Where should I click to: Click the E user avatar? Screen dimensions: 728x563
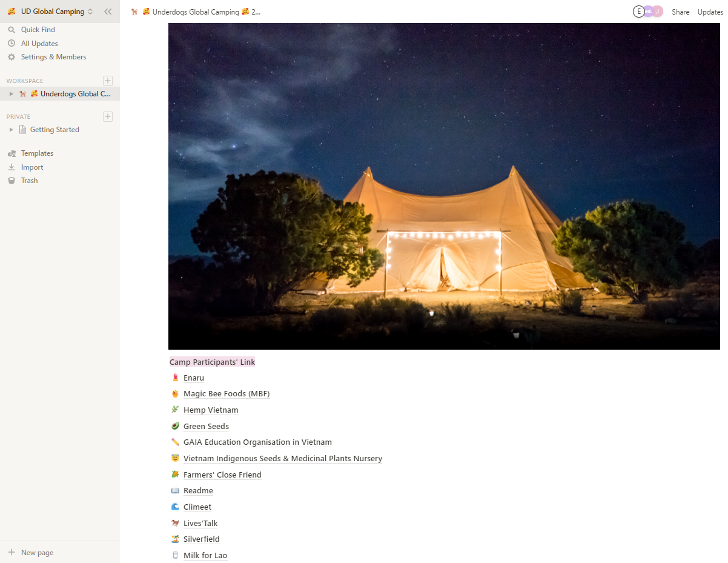pos(638,12)
